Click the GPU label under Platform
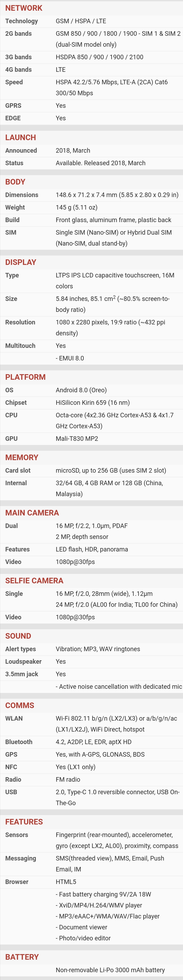The image size is (183, 980). pos(11,439)
